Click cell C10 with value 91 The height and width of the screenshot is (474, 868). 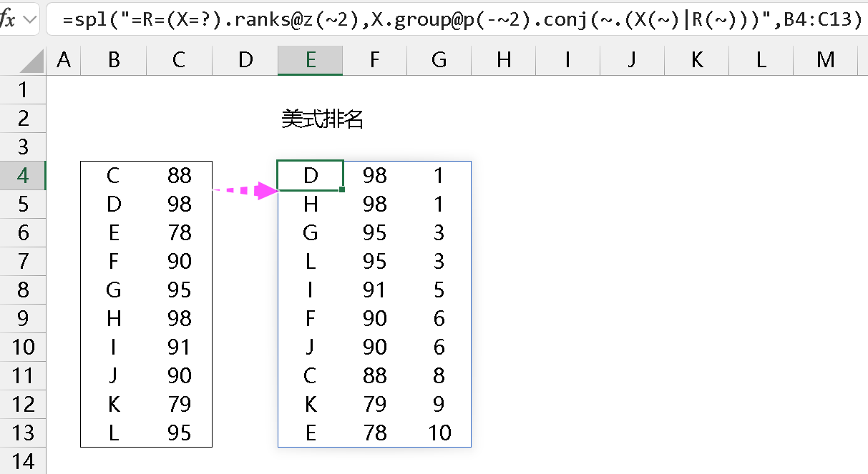tap(179, 347)
